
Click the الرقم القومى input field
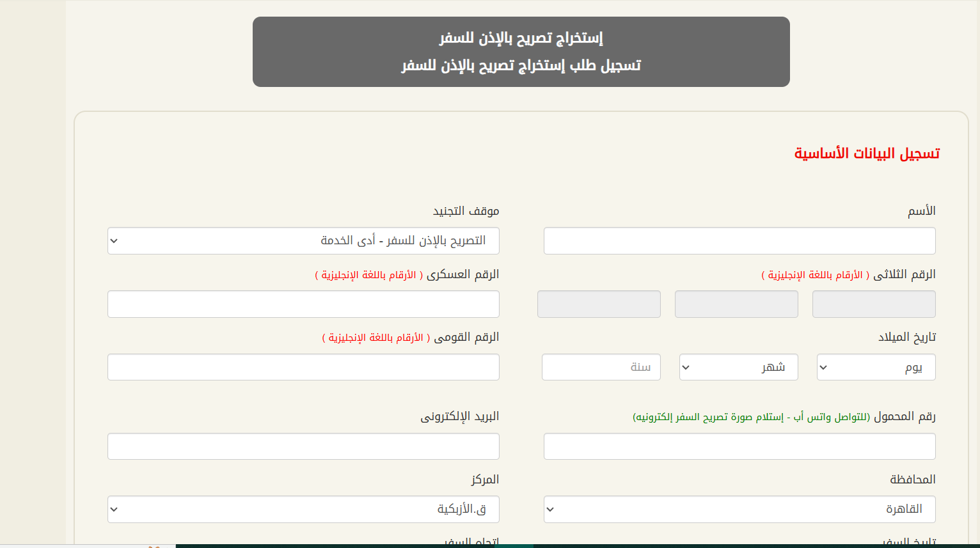point(303,367)
